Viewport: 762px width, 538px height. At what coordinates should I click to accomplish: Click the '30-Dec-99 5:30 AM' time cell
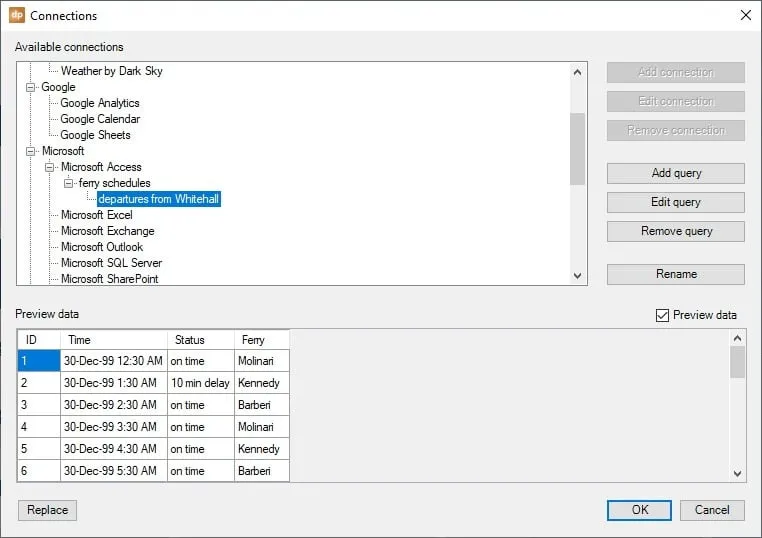114,470
